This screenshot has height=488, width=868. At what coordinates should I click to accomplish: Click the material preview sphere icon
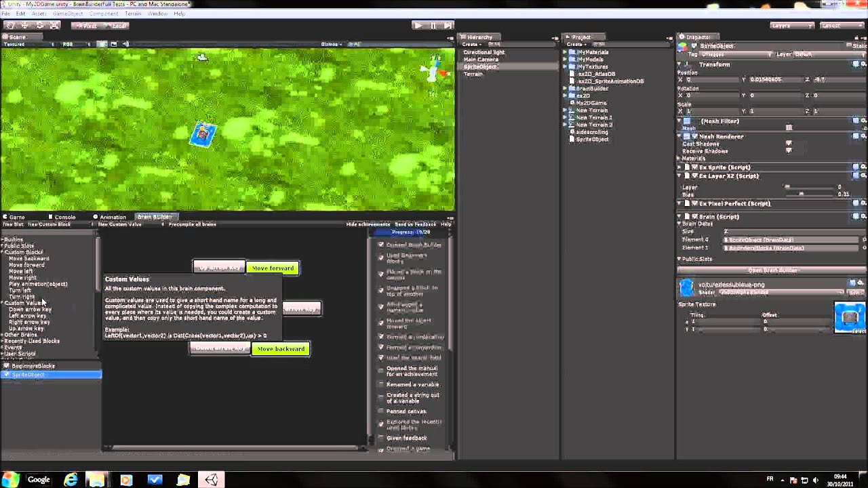(686, 288)
